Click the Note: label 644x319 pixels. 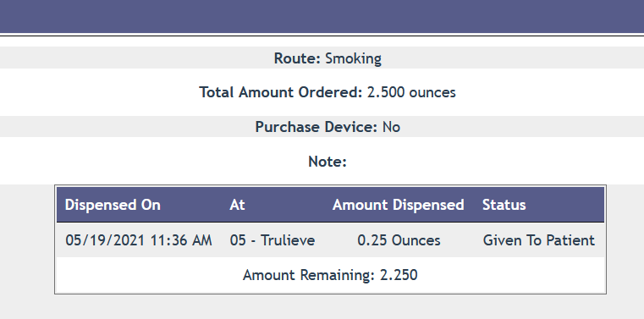click(x=328, y=162)
